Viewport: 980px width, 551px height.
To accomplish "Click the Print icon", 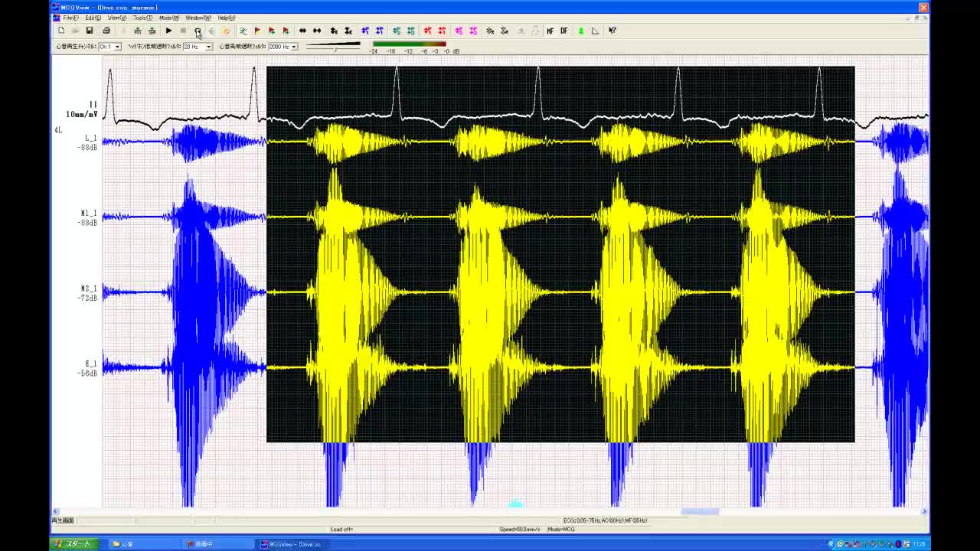I will pos(106,31).
